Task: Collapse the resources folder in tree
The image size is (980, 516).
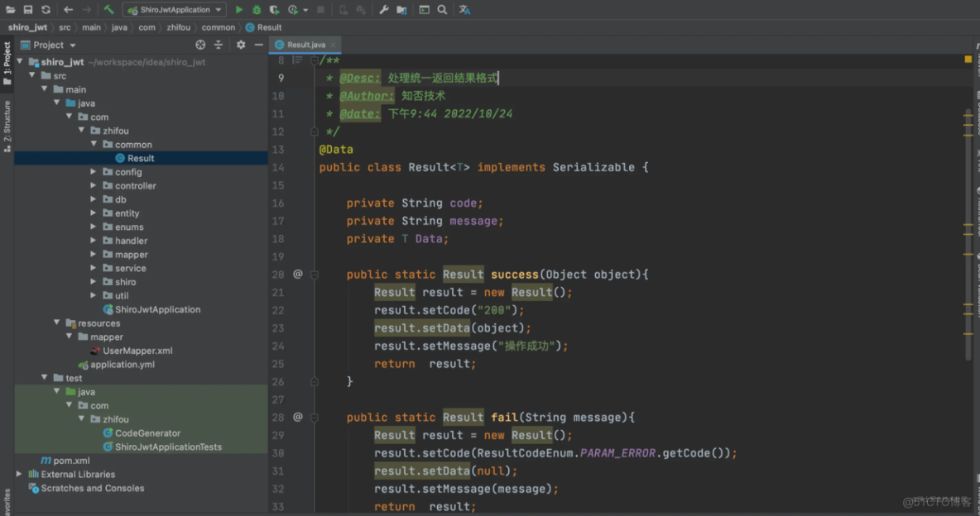Action: tap(57, 323)
